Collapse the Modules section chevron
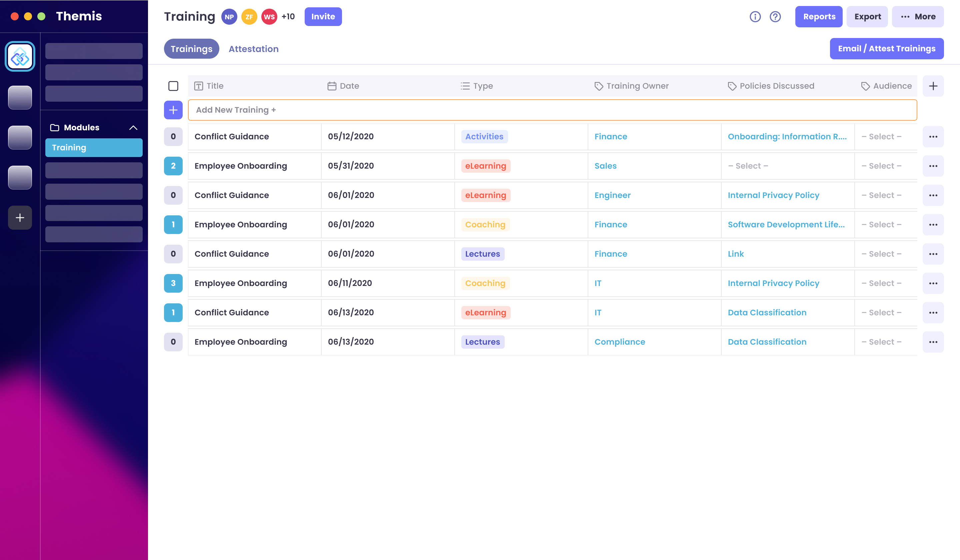Screen dimensions: 960x560 [x=133, y=128]
